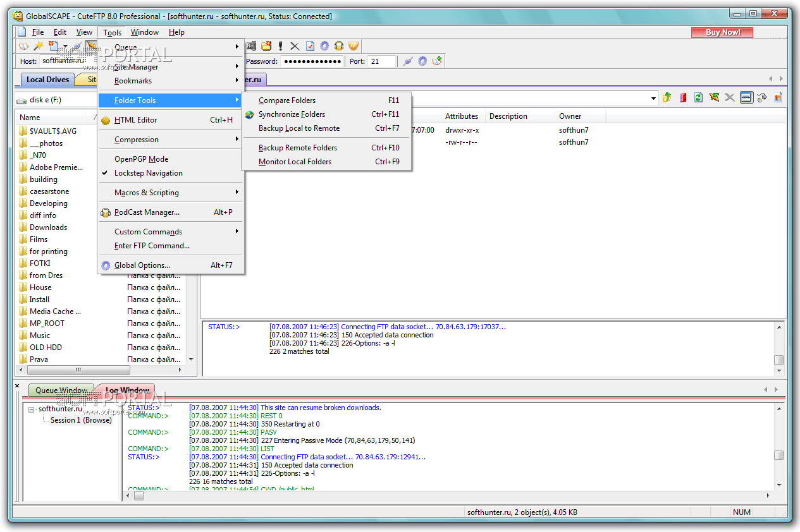Click the quick connect plug icon beside Port

[x=408, y=61]
